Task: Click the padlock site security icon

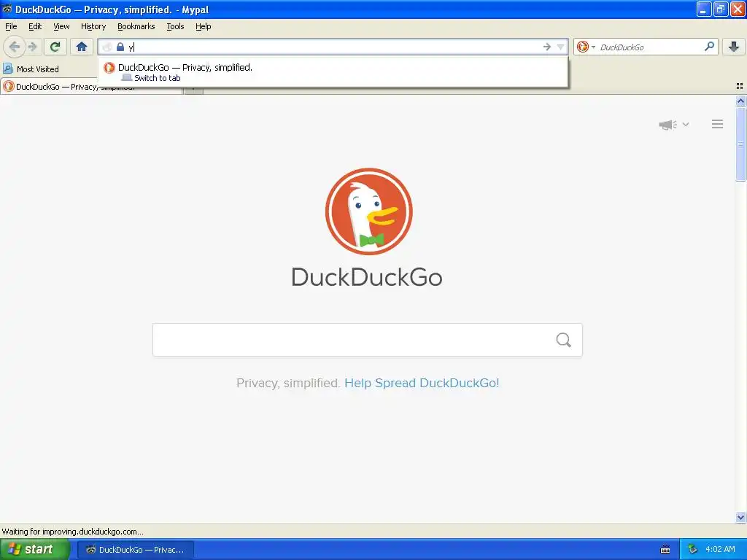Action: click(120, 47)
